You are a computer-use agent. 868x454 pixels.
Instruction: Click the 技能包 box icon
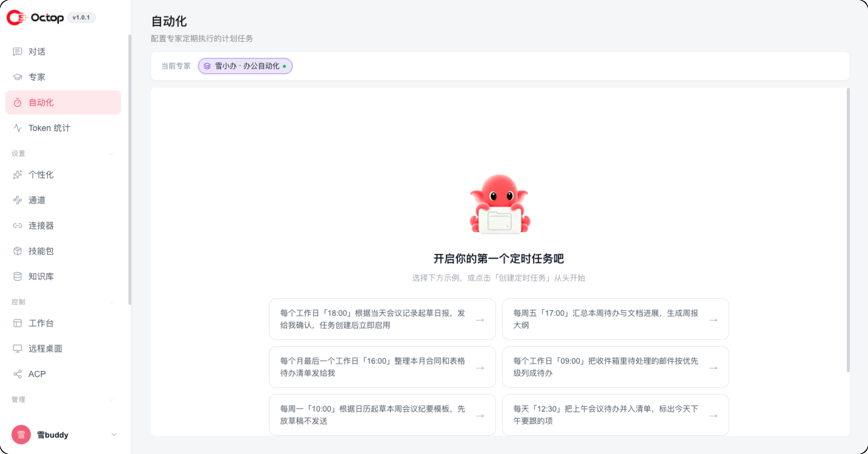click(18, 251)
